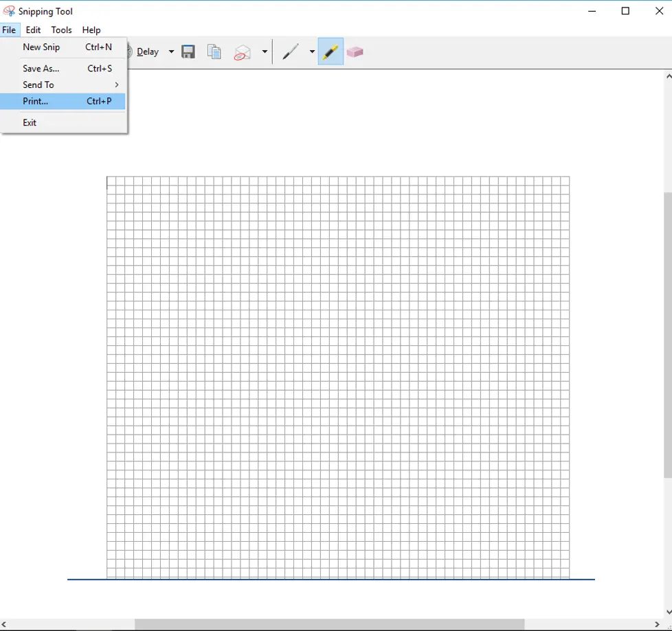Open the Edit menu

[33, 30]
